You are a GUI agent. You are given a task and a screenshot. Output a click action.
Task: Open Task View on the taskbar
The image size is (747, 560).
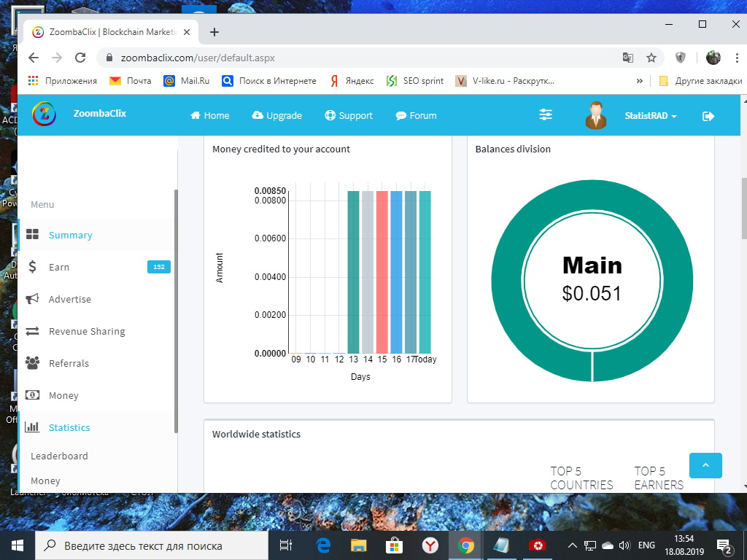(286, 545)
